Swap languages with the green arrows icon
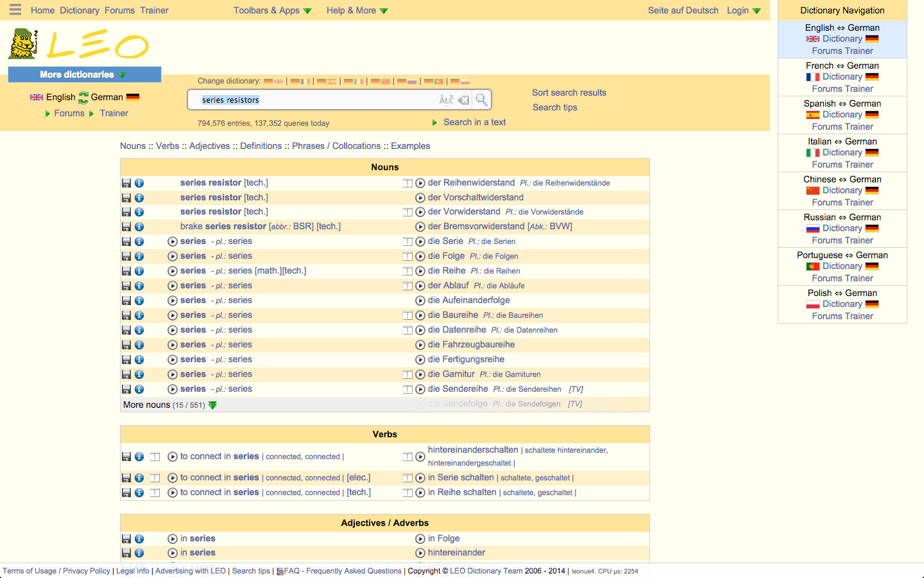Screen dimensions: 924x578 click(x=83, y=98)
